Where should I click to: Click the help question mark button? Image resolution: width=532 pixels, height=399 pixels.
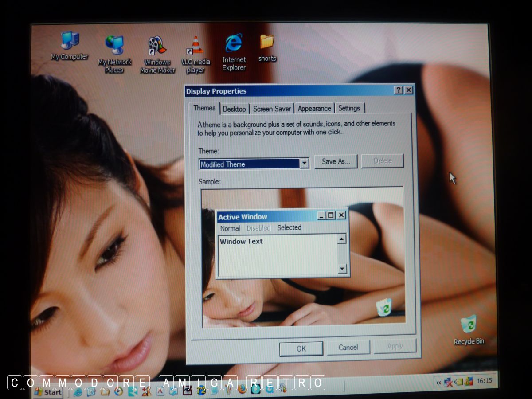[x=399, y=90]
